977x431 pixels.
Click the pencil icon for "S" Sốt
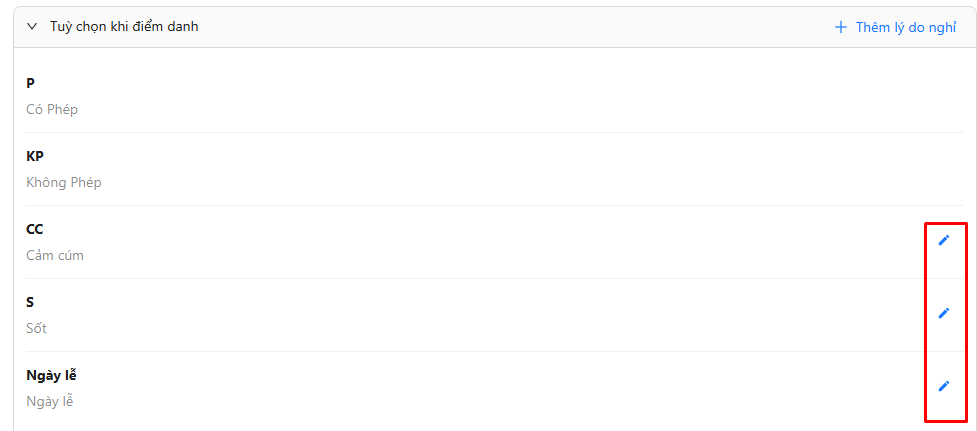(x=943, y=313)
